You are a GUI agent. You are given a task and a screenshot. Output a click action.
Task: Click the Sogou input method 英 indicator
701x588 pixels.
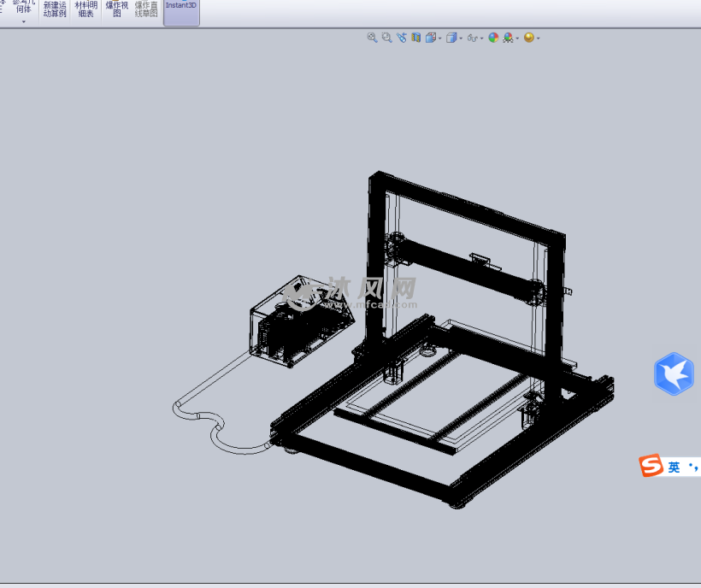674,467
